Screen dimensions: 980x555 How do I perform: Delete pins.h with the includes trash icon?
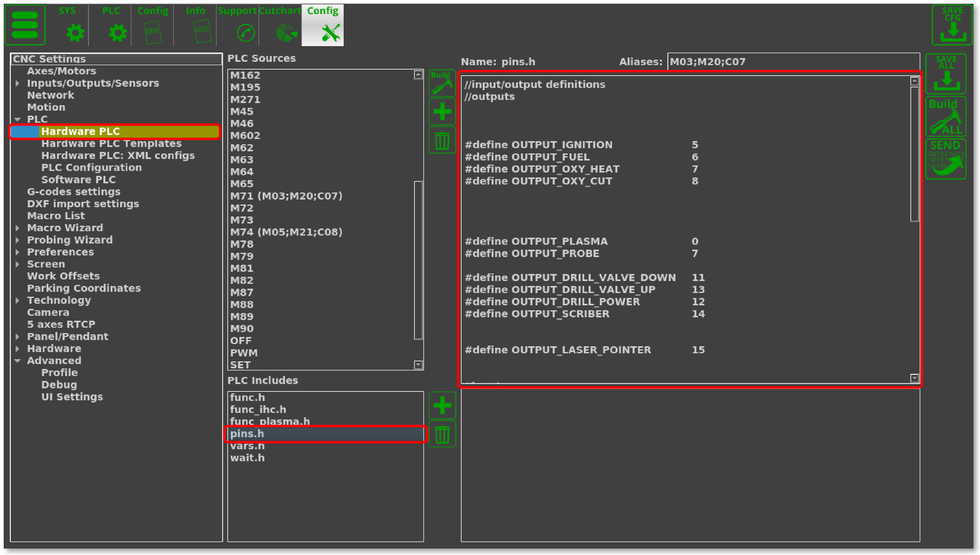pyautogui.click(x=442, y=434)
